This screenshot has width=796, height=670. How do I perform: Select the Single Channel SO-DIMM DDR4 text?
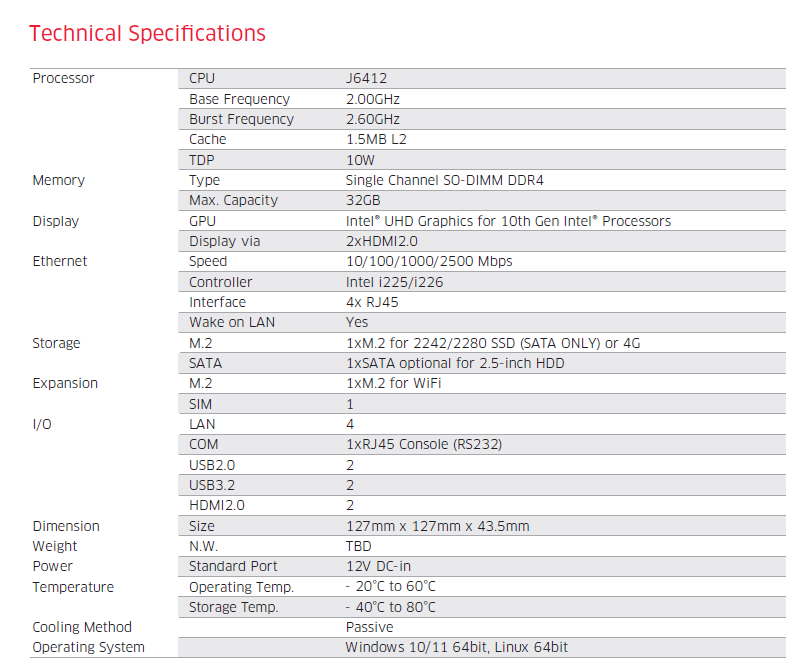coord(444,180)
